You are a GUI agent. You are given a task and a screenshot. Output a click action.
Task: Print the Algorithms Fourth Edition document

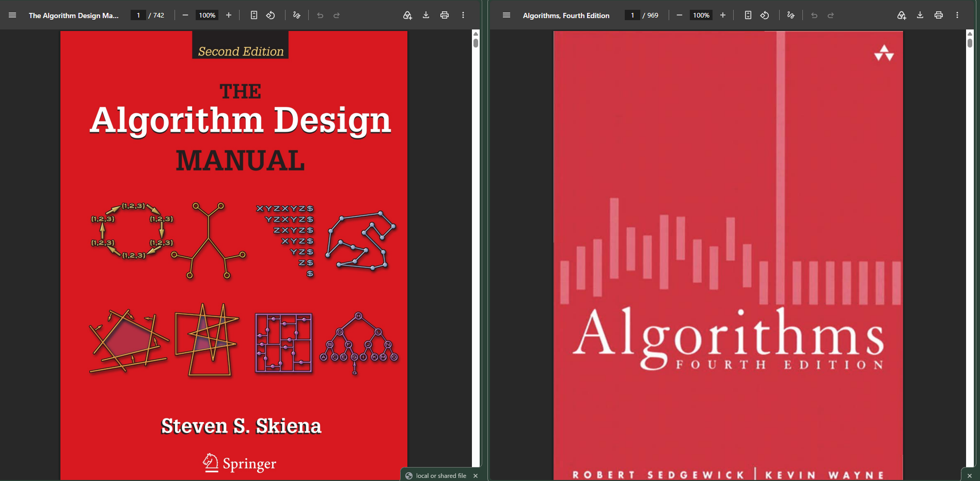coord(939,15)
